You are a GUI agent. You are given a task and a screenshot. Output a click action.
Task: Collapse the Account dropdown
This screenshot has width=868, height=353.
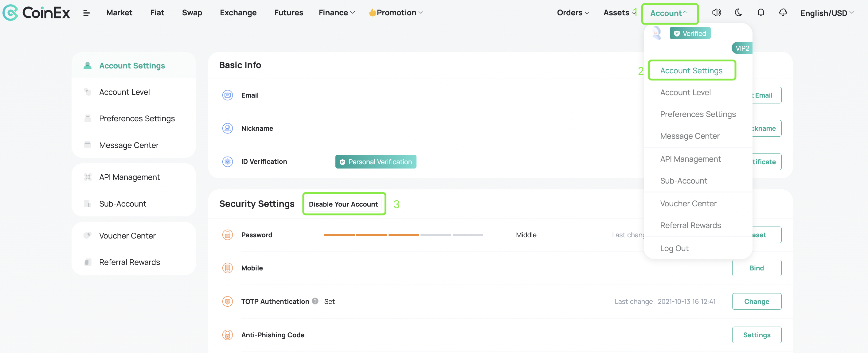click(x=669, y=14)
